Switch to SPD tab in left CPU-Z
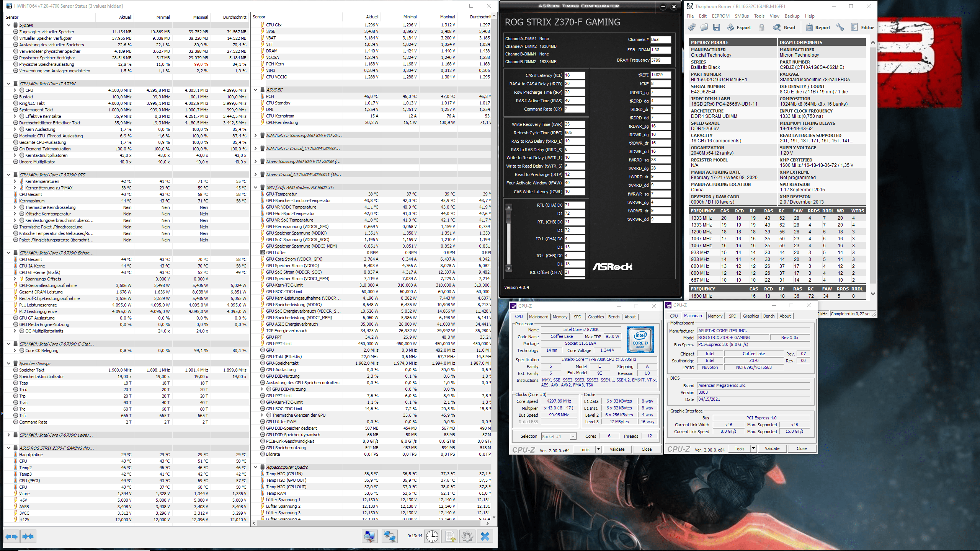This screenshot has height=551, width=980. (578, 317)
